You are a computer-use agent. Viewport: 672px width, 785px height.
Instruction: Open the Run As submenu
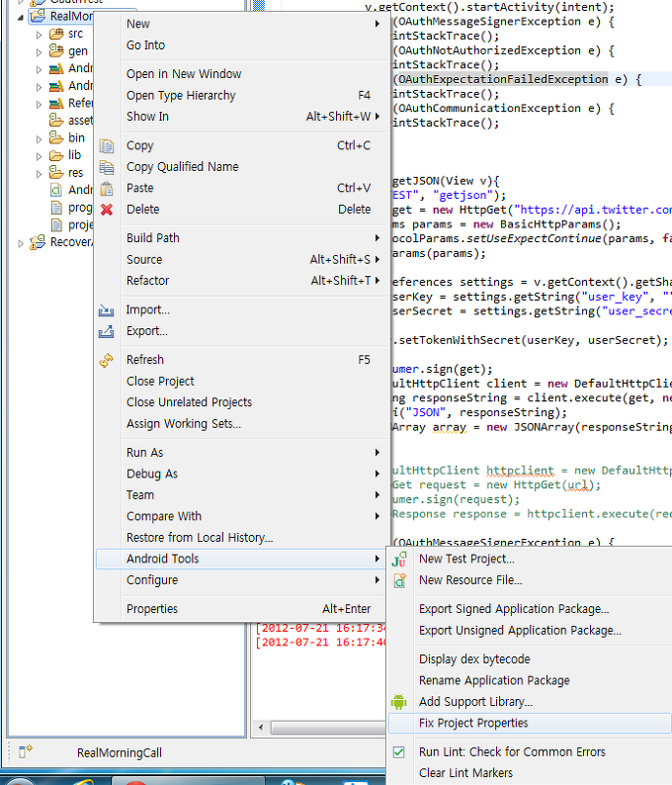pyautogui.click(x=243, y=453)
